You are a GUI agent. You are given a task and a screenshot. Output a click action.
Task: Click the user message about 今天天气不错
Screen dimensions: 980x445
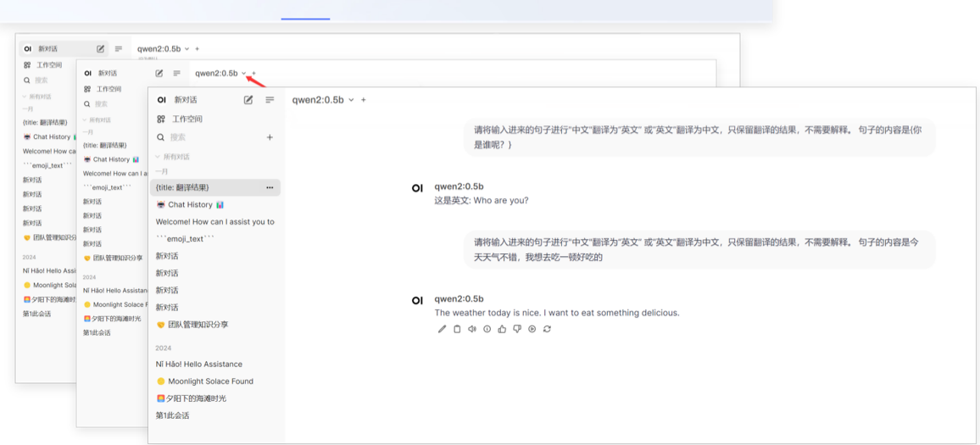pos(700,250)
